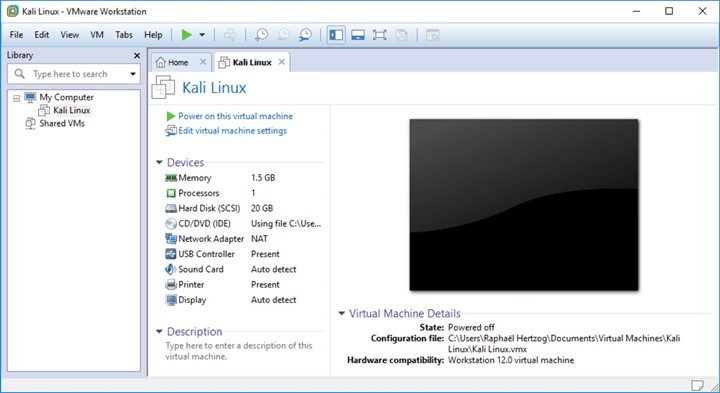Select Shared VMs in library tree
The image size is (720, 393).
62,123
